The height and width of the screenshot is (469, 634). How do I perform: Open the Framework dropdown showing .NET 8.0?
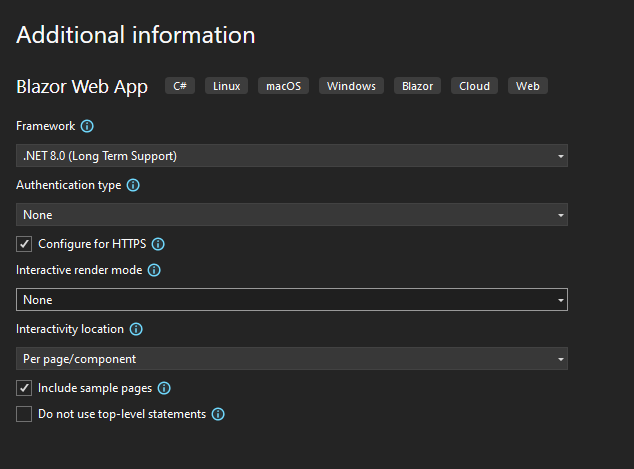point(292,156)
